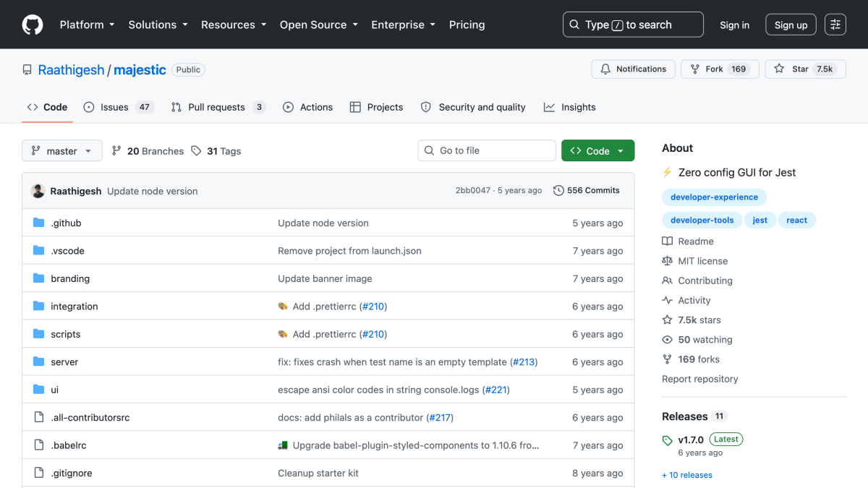Image resolution: width=868 pixels, height=488 pixels.
Task: Open the master branch selector
Action: point(62,151)
